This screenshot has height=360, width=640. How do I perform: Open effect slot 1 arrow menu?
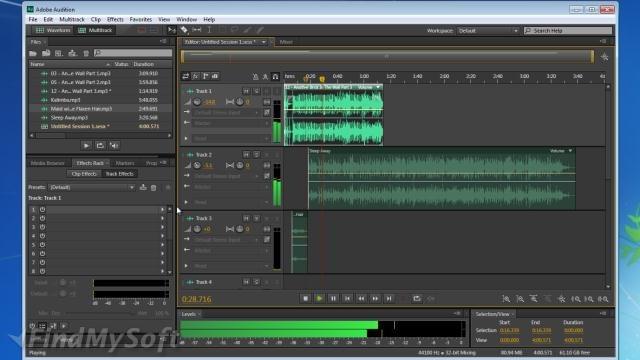point(162,209)
